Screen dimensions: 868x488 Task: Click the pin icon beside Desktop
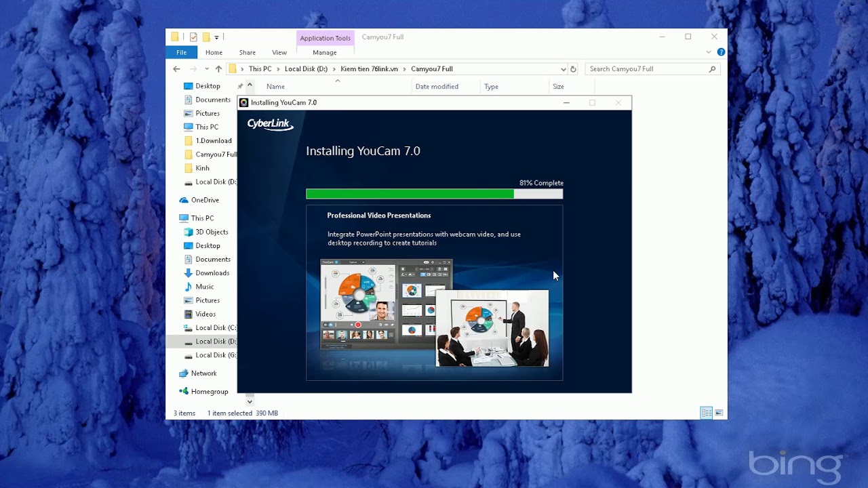(x=239, y=86)
